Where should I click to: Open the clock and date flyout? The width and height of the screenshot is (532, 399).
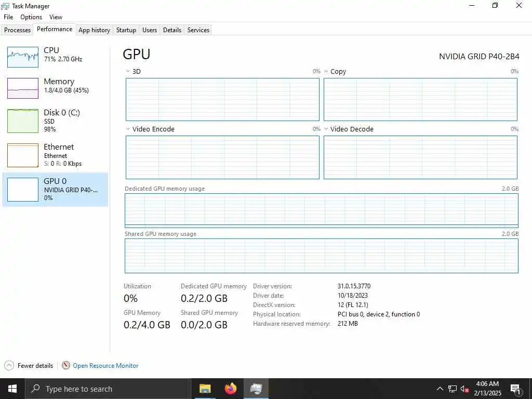click(487, 389)
